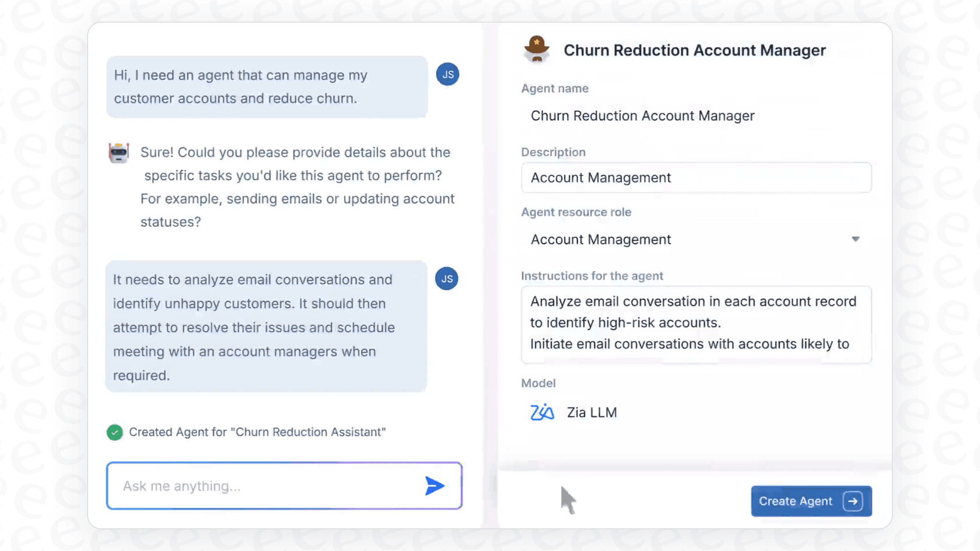Click the Created Agent confirmation link text

258,432
